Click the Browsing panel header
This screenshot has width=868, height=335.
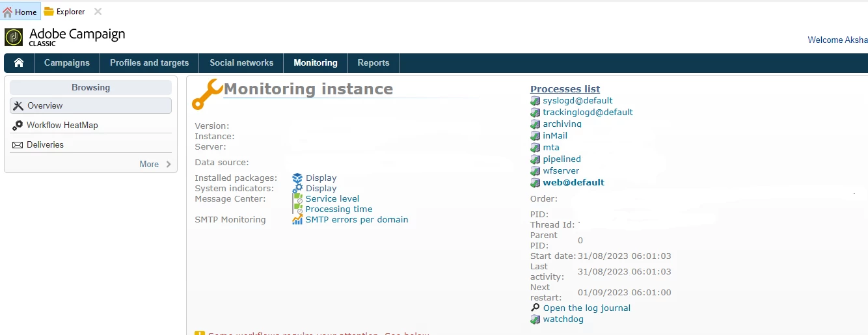(90, 88)
